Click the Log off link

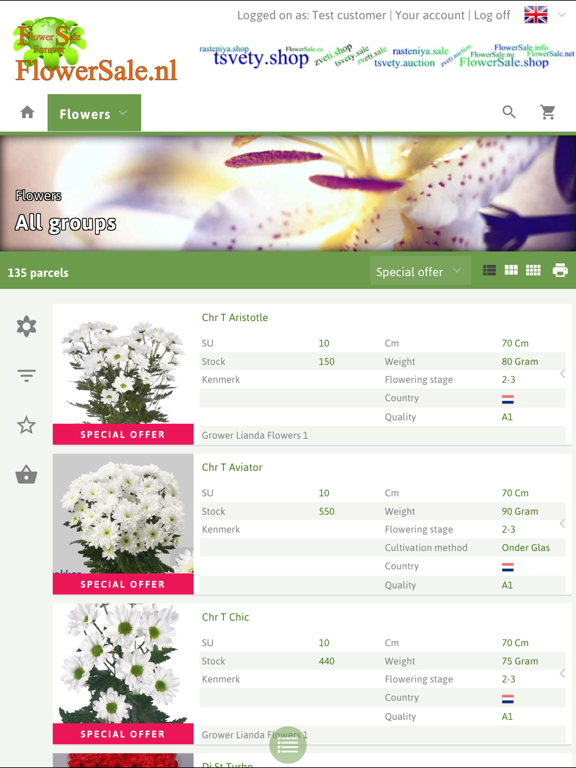[x=492, y=15]
